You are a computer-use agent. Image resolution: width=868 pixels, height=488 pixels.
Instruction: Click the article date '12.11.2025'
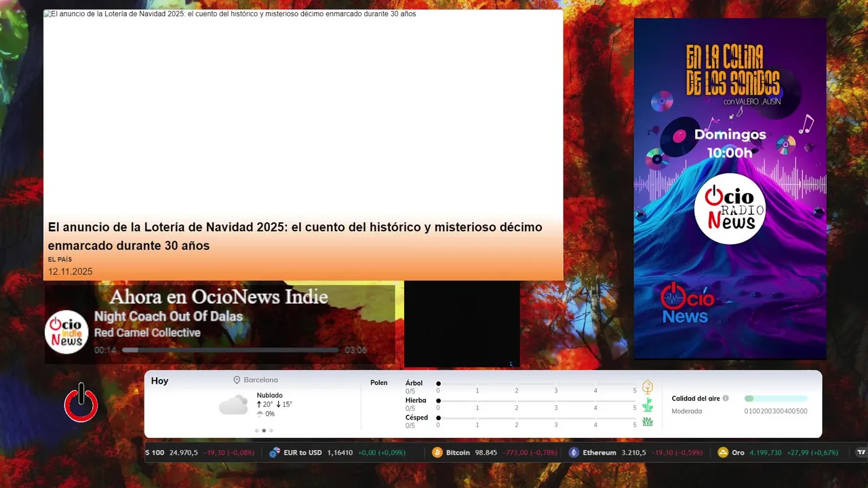(70, 272)
